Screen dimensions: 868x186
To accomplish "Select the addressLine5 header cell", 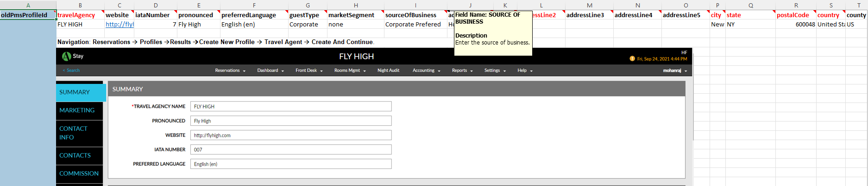I will point(686,15).
